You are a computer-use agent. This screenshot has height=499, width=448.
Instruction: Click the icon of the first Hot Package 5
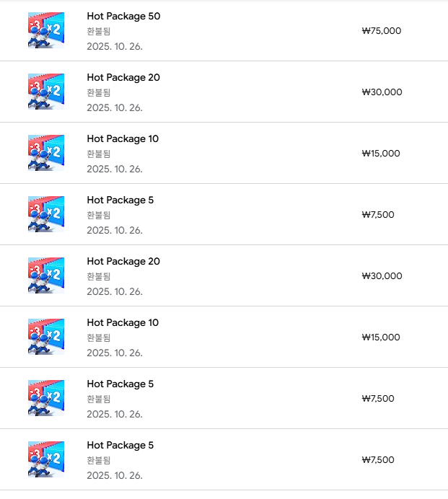[46, 214]
